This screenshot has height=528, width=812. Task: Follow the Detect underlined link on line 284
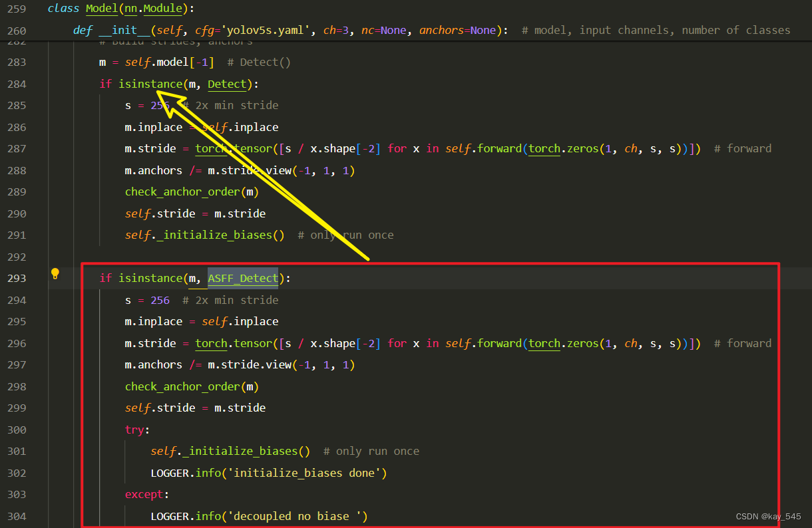(226, 84)
